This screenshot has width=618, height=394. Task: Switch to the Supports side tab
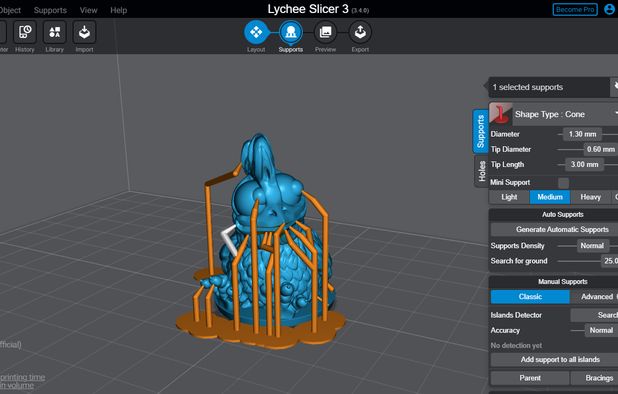coord(480,131)
